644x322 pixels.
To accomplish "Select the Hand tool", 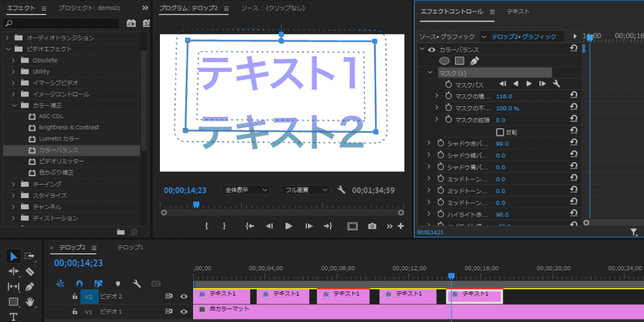I will (30, 302).
